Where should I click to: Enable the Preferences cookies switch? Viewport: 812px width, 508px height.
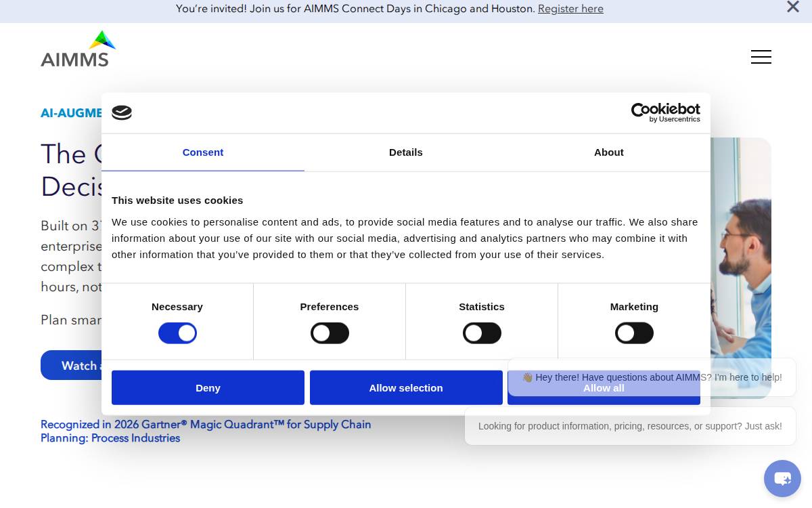coord(330,333)
